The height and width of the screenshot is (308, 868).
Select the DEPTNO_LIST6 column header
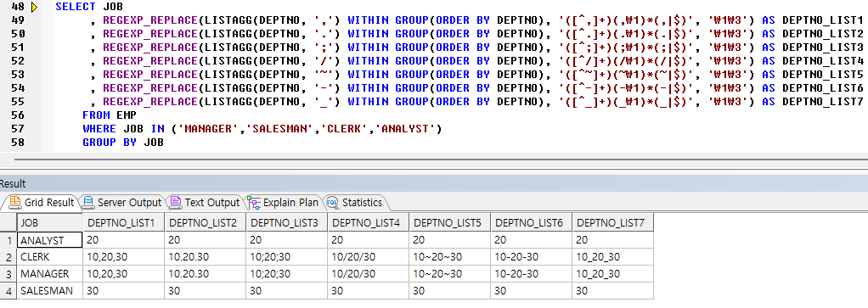(531, 222)
